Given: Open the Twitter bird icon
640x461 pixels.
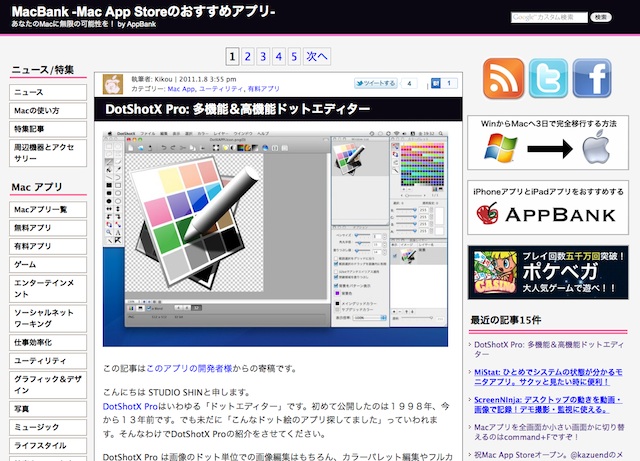Looking at the screenshot, I should pos(548,78).
